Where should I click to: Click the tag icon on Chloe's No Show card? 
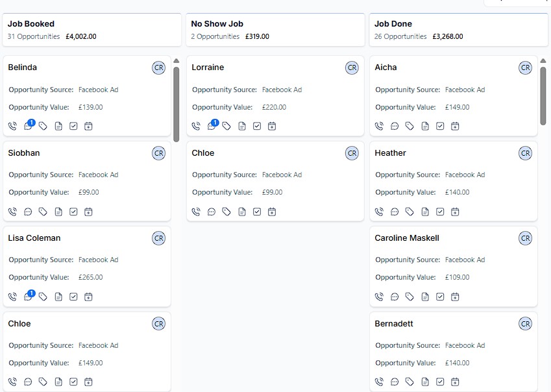coord(227,212)
